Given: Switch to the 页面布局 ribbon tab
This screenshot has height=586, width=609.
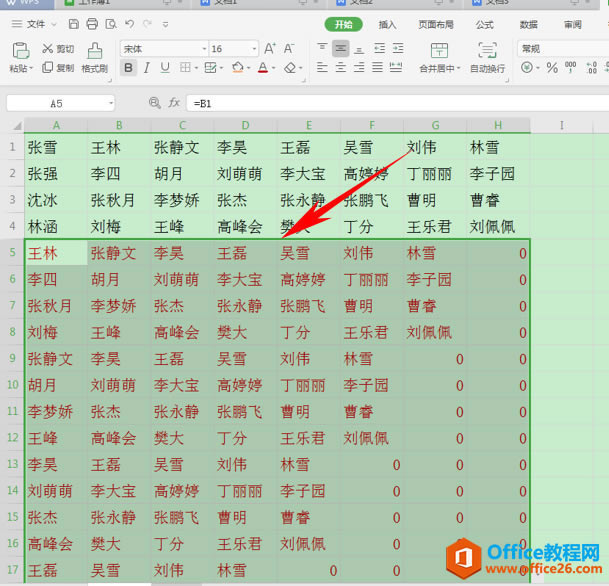Looking at the screenshot, I should [x=436, y=24].
